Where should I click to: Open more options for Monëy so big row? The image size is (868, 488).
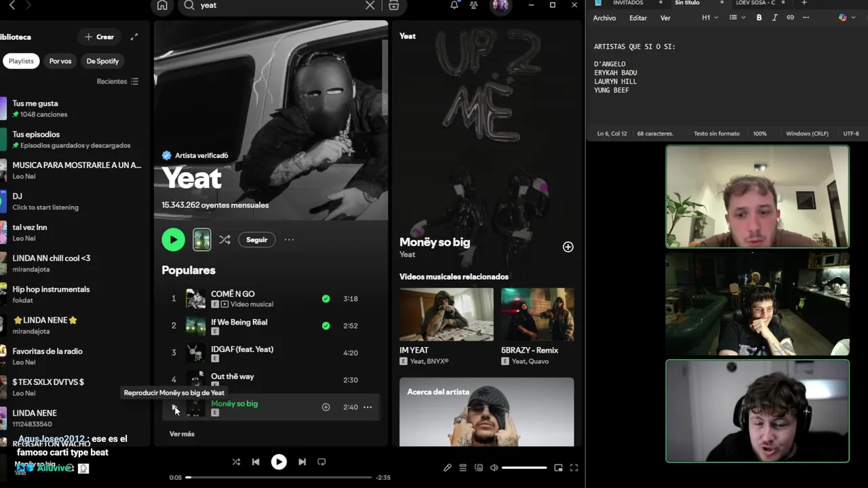[x=368, y=407]
